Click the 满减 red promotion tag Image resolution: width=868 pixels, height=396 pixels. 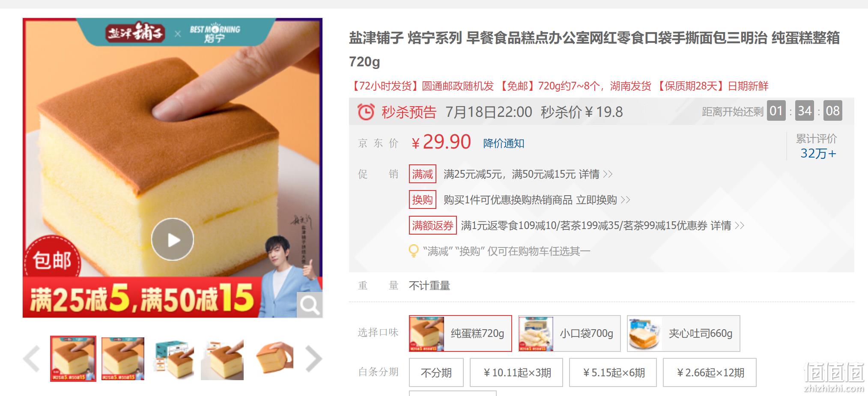tap(423, 174)
